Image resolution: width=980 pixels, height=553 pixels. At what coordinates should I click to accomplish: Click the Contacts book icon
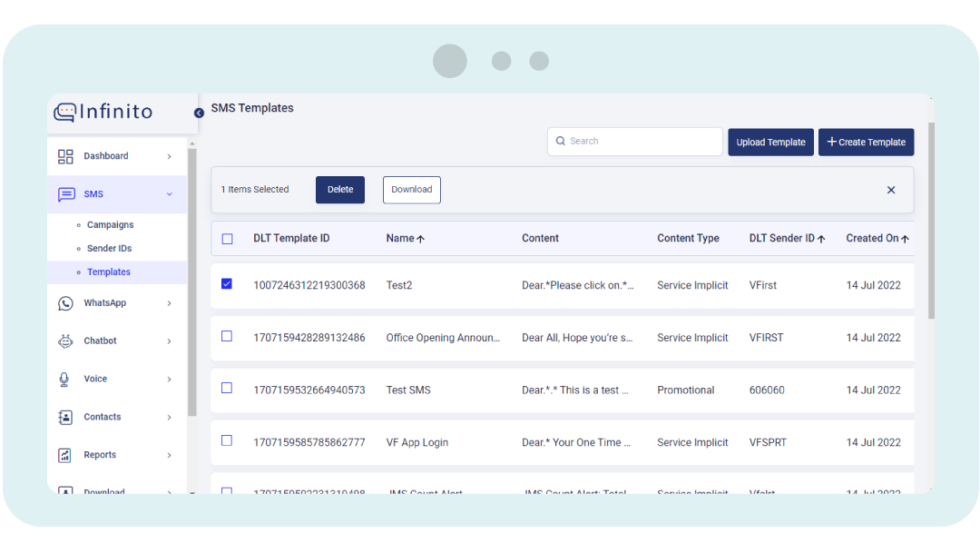pos(65,418)
